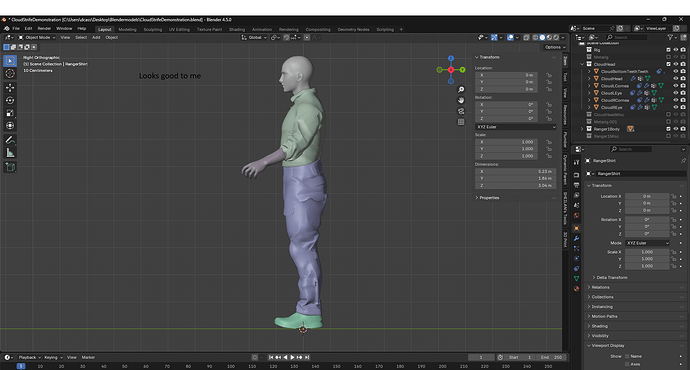Toggle exclude checkbox for Ranger1Body collection
The image size is (690, 370).
(668, 129)
